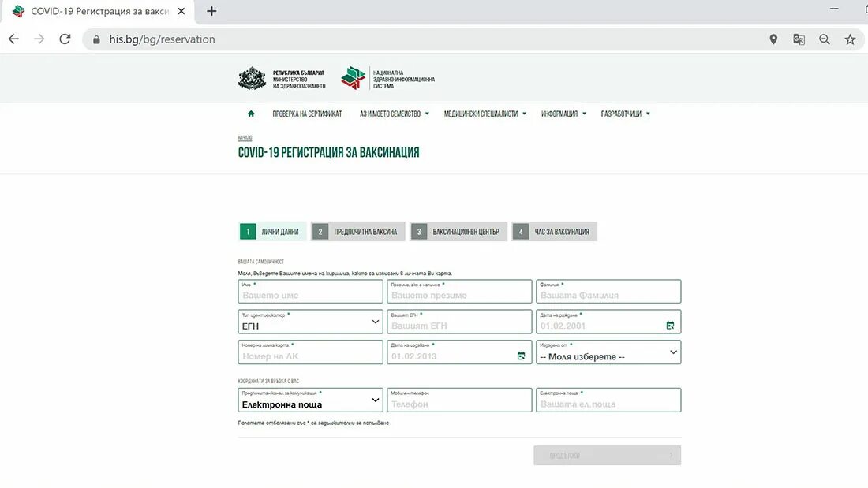Click the ID card number field Номер на ЛК
Viewport: 868px width, 488px height.
[x=311, y=352]
